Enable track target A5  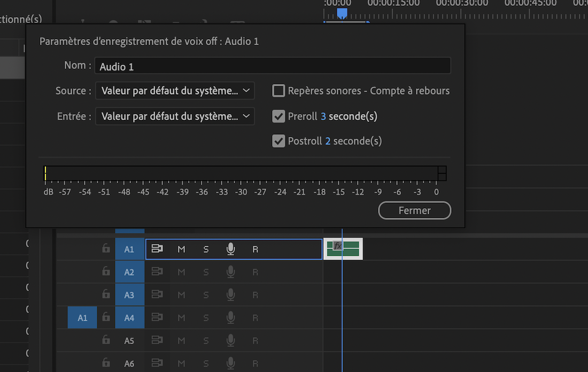click(x=129, y=340)
